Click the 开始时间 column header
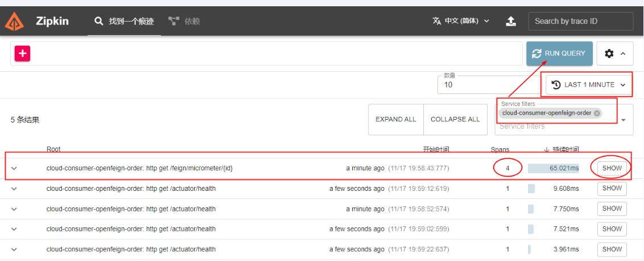This screenshot has width=644, height=261. click(436, 149)
